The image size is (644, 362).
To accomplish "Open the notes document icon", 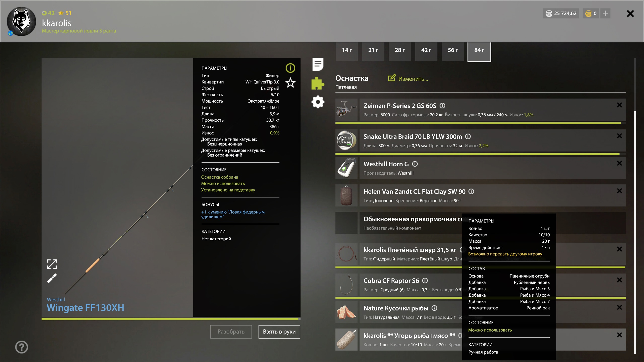I will click(318, 64).
